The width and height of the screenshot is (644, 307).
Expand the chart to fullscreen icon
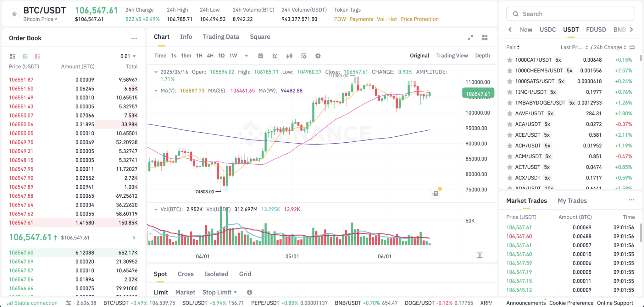click(470, 37)
